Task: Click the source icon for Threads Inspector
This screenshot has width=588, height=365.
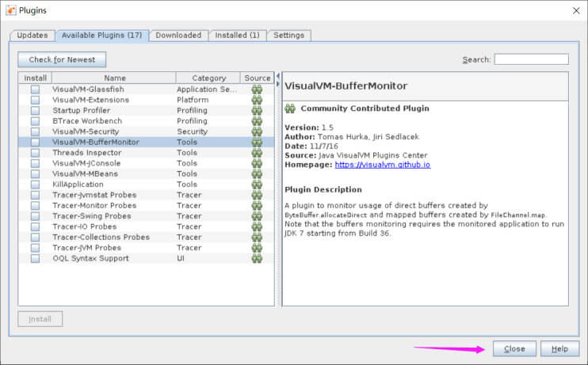Action: 257,153
